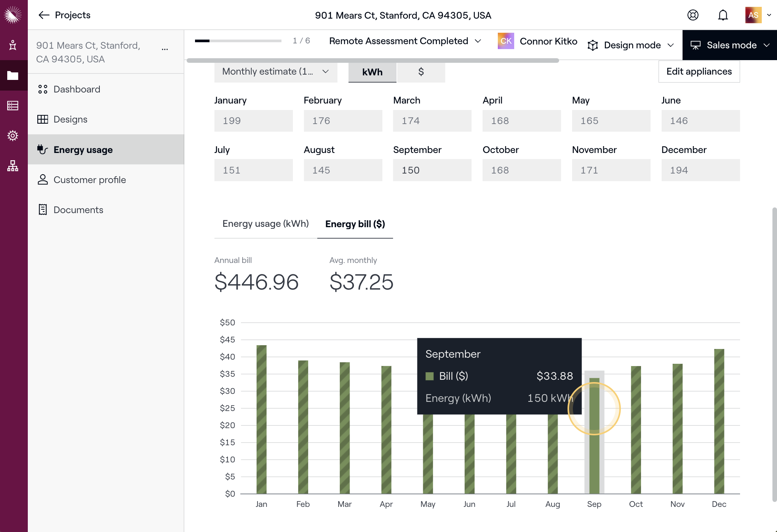Open the settings gear icon in sidebar

click(13, 135)
